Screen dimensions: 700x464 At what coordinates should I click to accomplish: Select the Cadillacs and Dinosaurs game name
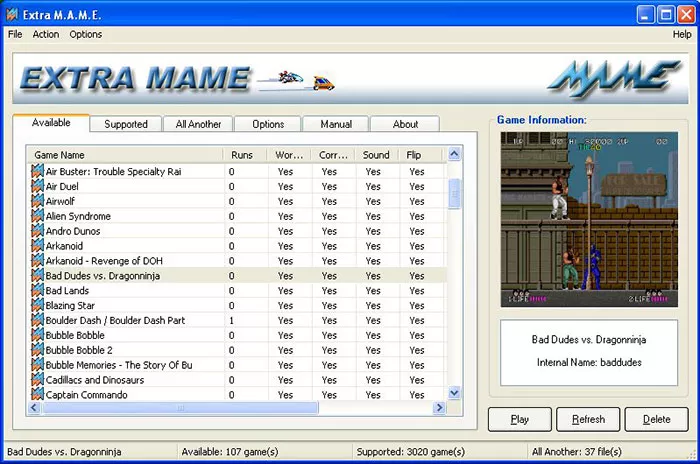click(x=95, y=380)
